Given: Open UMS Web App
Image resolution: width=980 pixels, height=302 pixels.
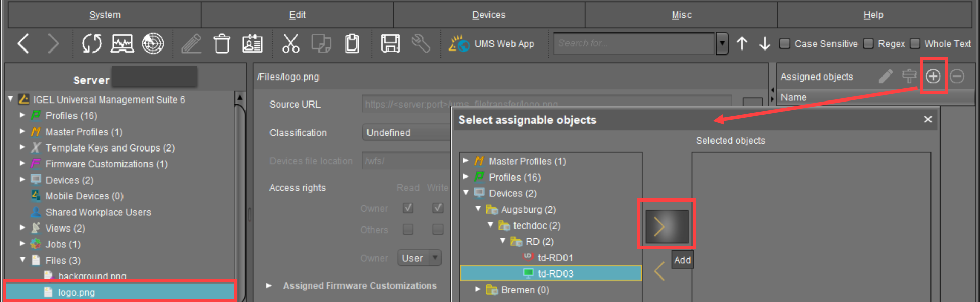Looking at the screenshot, I should click(x=492, y=44).
